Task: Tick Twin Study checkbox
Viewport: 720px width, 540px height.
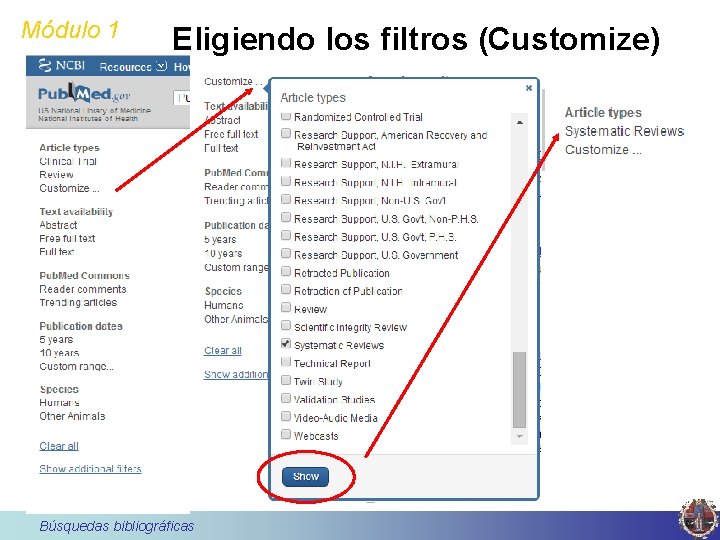Action: click(x=286, y=380)
